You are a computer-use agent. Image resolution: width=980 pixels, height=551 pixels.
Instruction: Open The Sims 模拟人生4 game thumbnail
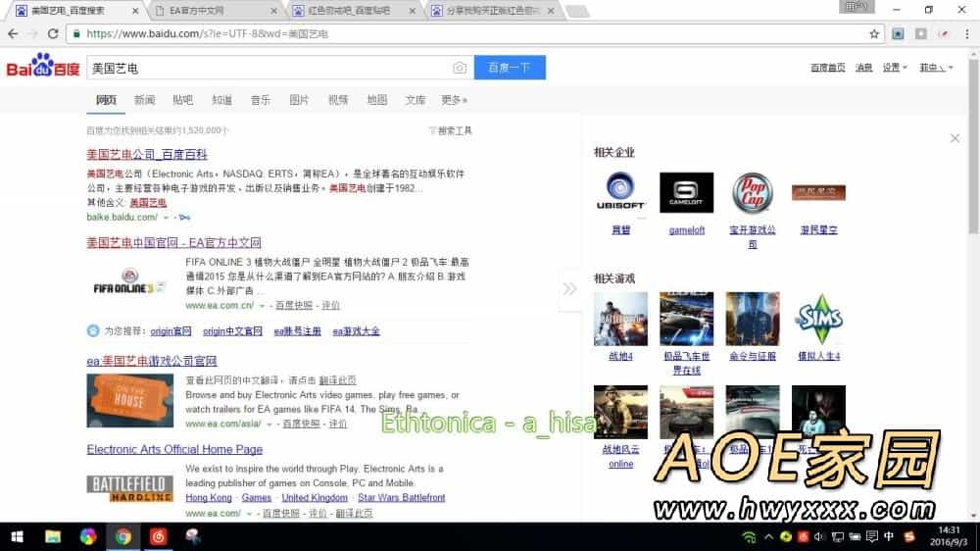pos(817,319)
